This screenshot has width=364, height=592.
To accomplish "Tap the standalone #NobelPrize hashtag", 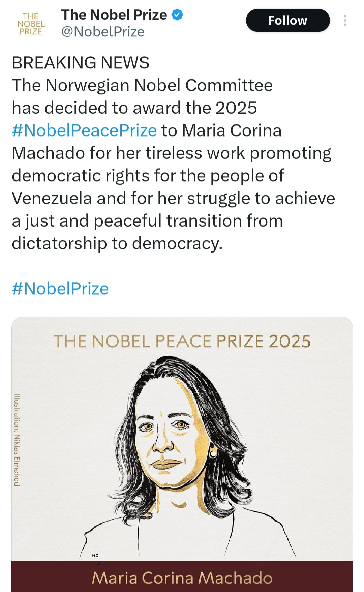I will (60, 289).
